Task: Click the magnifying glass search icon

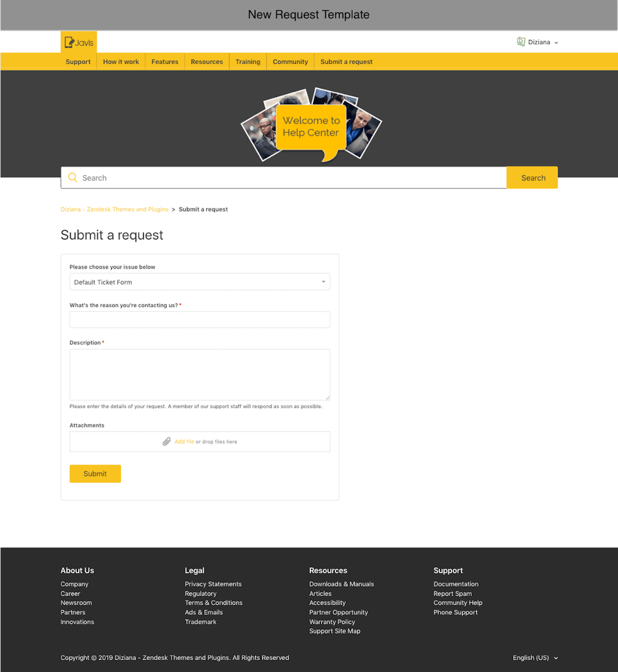Action: coord(72,178)
